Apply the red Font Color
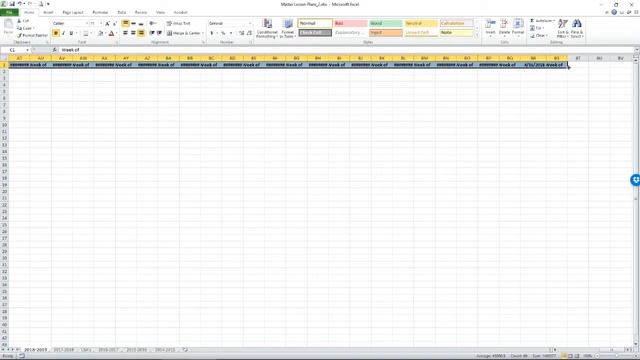The image size is (640, 360). click(x=111, y=33)
